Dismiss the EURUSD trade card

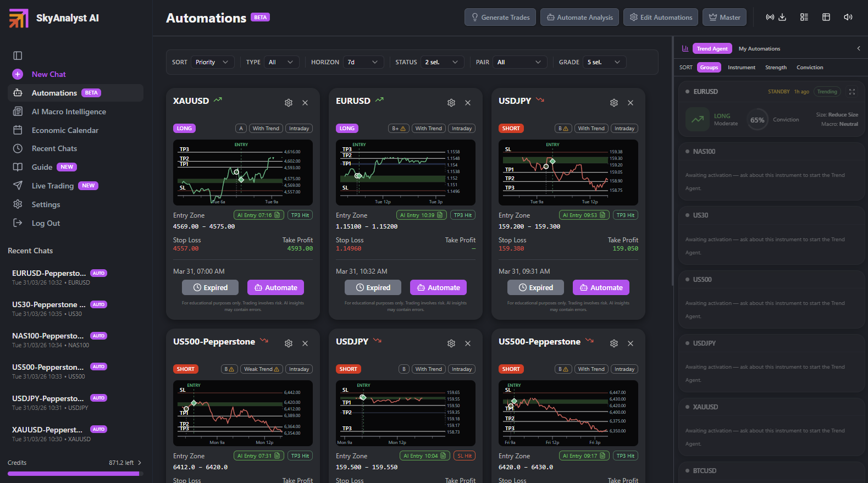click(468, 103)
